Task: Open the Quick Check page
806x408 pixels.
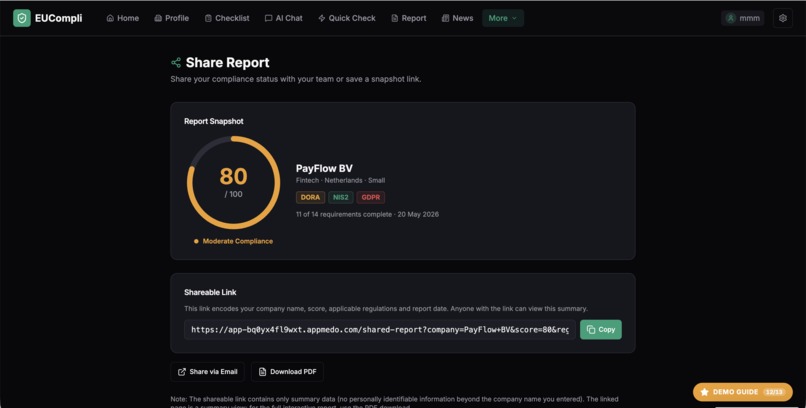Action: (x=346, y=18)
